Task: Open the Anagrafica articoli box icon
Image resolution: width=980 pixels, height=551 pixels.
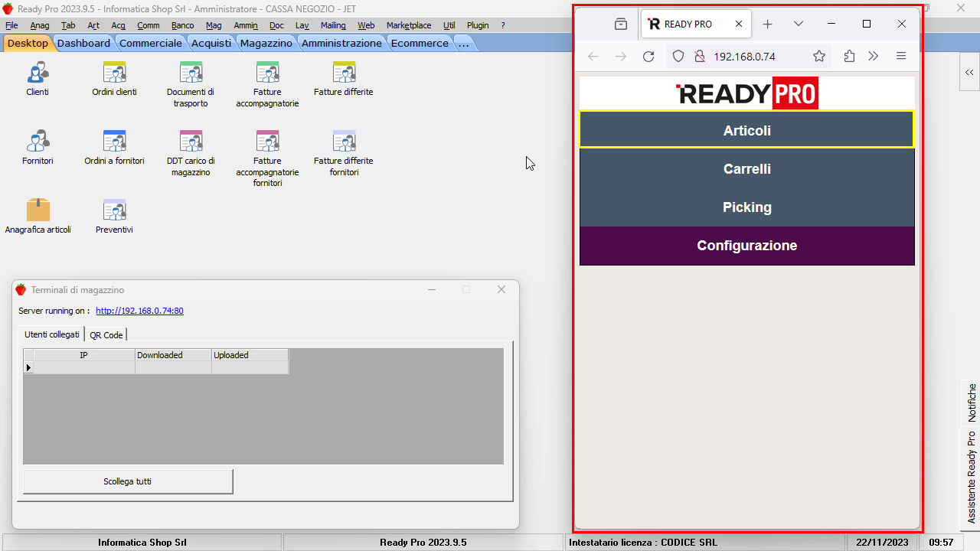Action: pyautogui.click(x=38, y=210)
